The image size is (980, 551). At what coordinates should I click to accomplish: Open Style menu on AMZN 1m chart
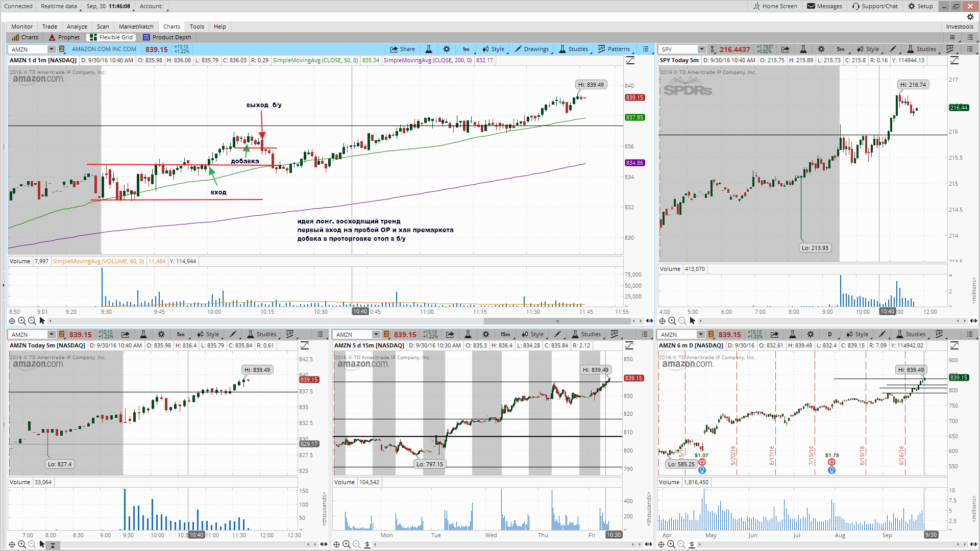coord(494,49)
